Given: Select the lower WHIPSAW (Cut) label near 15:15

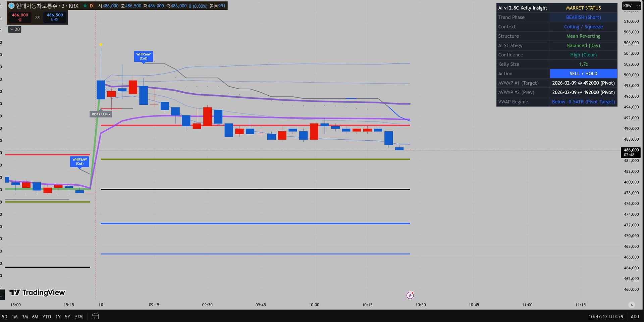Looking at the screenshot, I should point(79,162).
